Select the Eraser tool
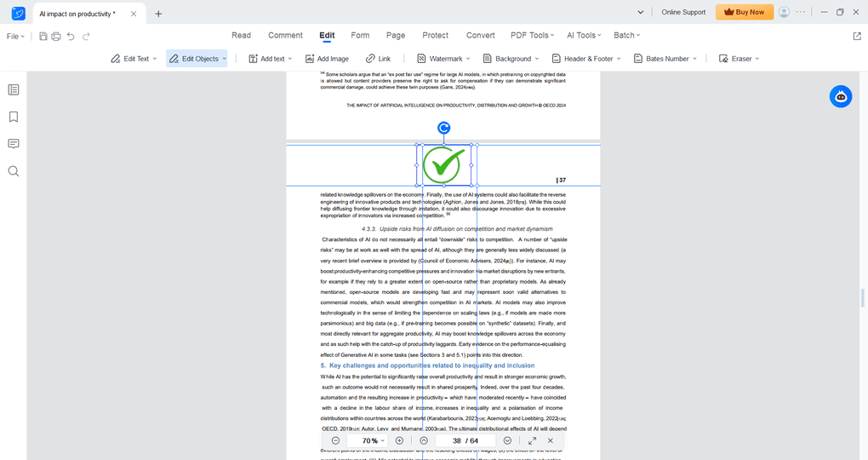 [x=735, y=59]
